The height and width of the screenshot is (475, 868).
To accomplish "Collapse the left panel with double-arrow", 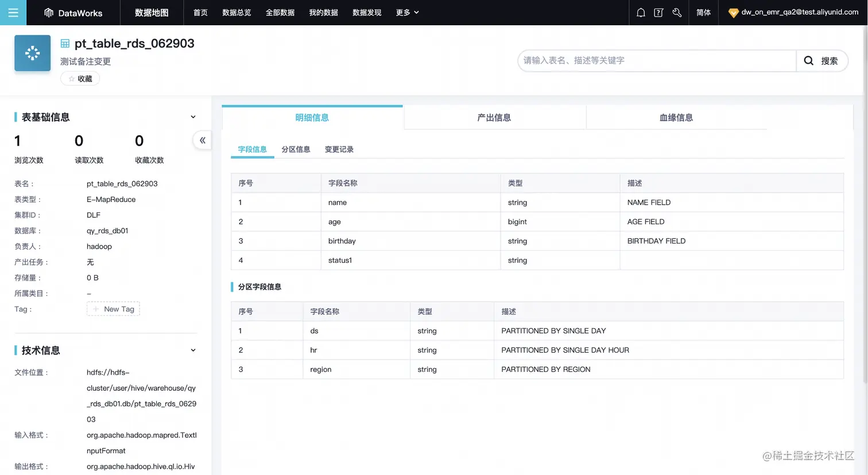I will (x=202, y=140).
